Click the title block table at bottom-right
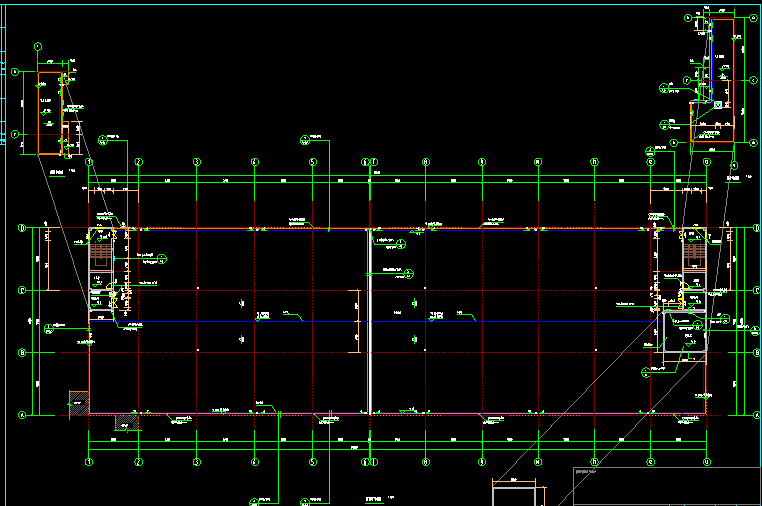The image size is (762, 506). 665,486
